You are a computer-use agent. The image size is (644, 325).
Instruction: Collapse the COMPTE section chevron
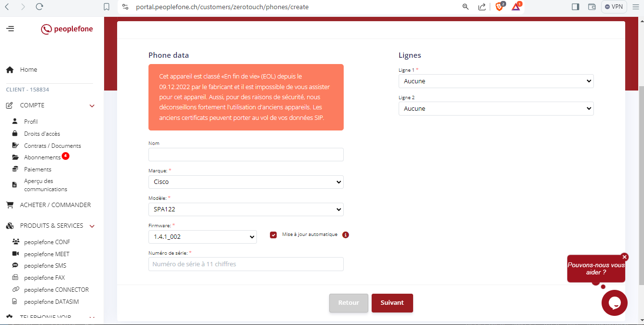click(92, 106)
